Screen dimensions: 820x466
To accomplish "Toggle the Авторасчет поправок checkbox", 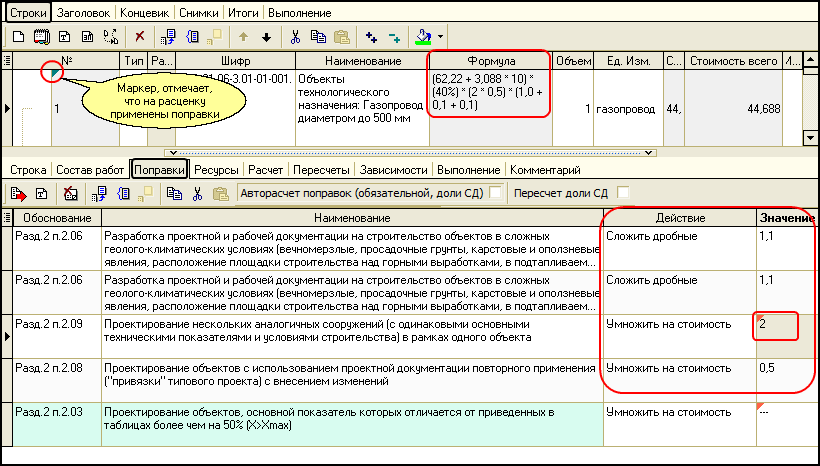I will [495, 193].
